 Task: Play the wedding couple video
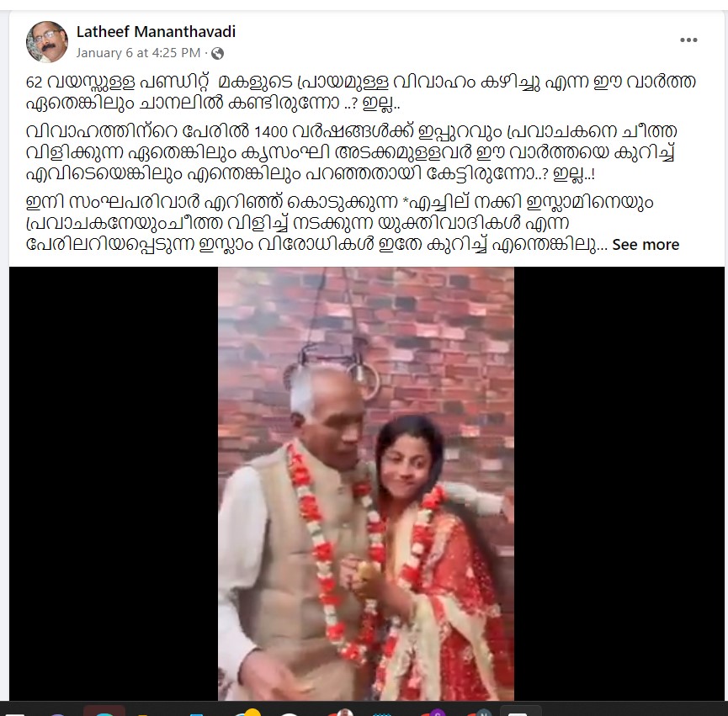point(366,484)
